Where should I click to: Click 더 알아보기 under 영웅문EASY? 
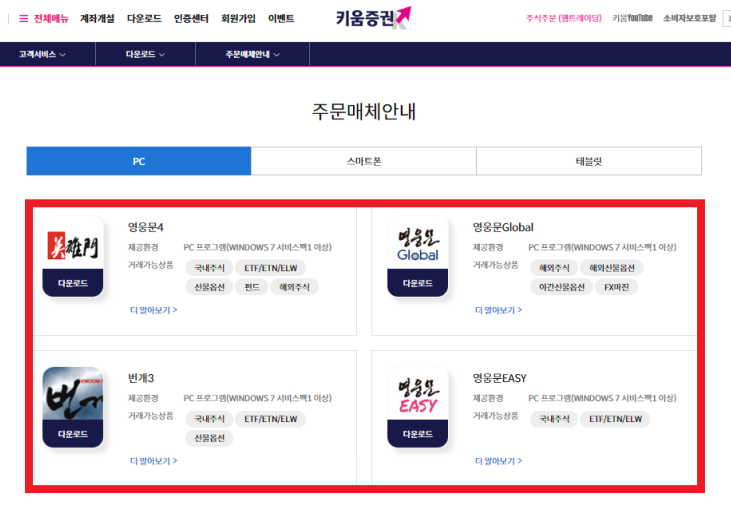498,461
